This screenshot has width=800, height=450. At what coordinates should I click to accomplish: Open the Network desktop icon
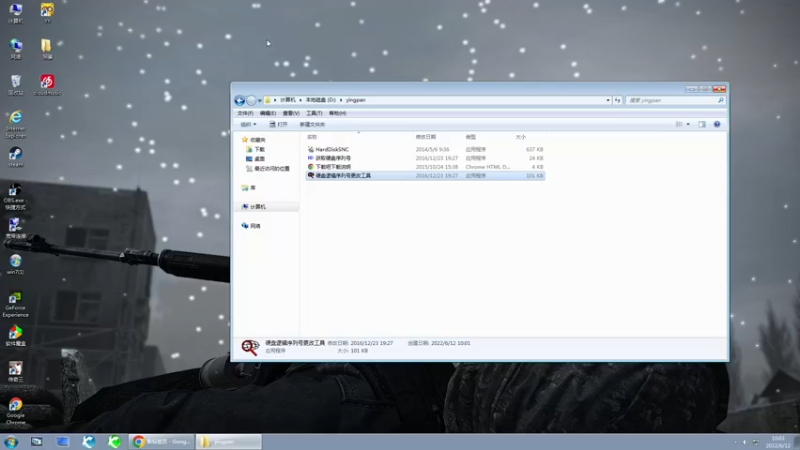(15, 48)
